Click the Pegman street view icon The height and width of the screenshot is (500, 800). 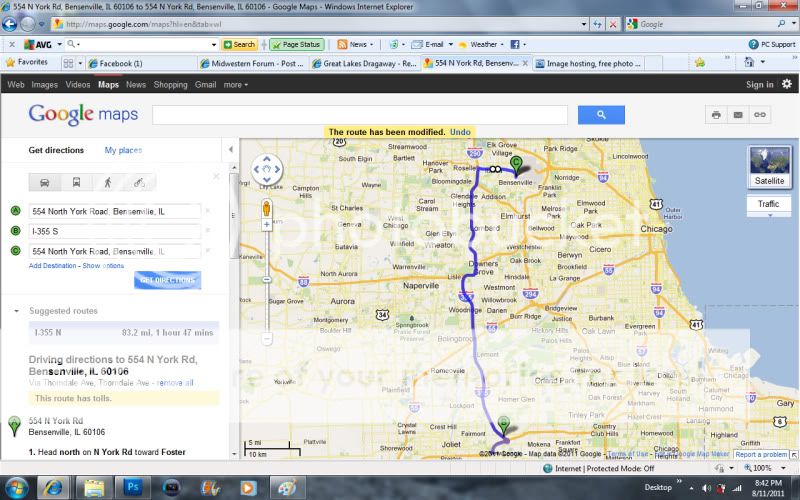[x=267, y=209]
